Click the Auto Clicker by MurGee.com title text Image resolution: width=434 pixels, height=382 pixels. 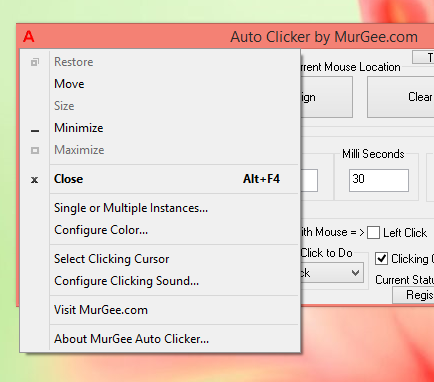point(324,37)
